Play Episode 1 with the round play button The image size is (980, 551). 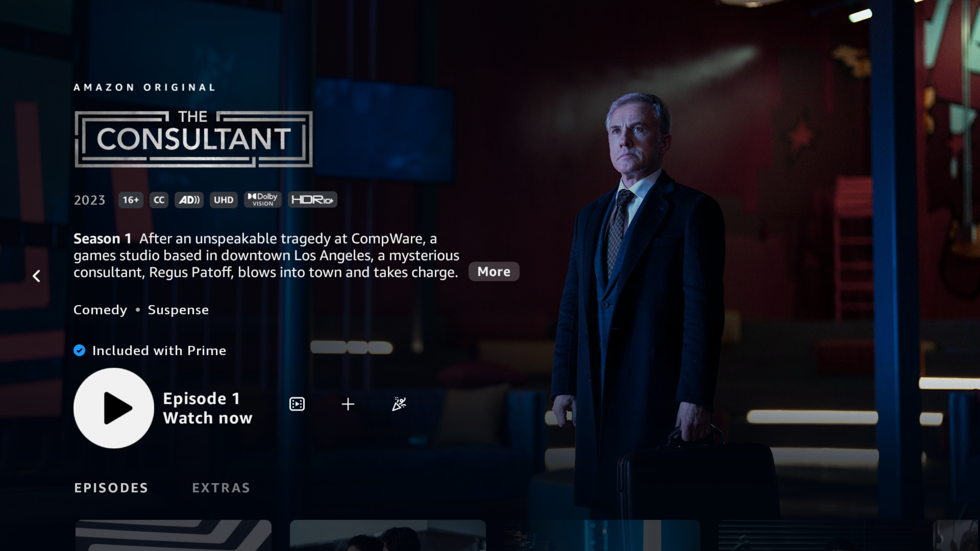(113, 408)
